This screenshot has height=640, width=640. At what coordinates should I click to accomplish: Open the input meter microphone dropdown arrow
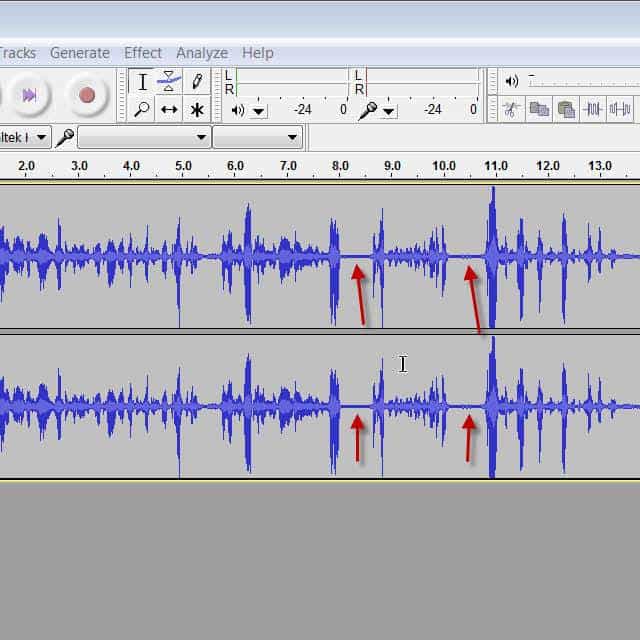(x=389, y=111)
